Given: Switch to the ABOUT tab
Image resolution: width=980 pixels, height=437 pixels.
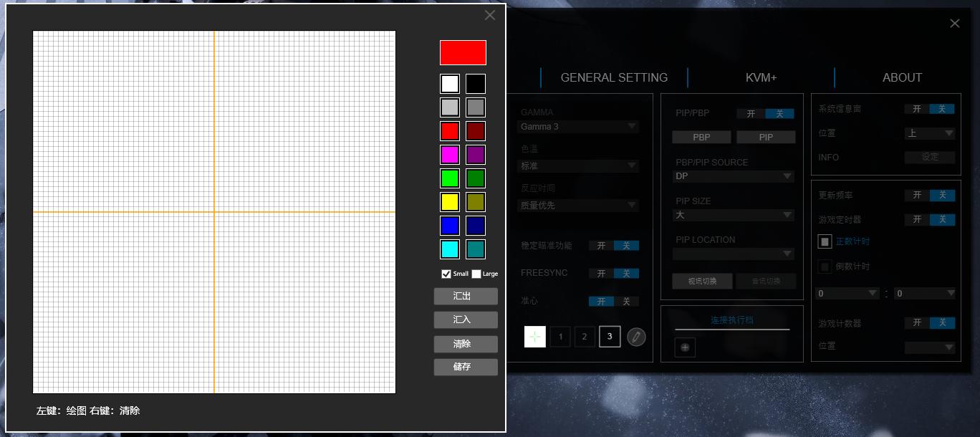Looking at the screenshot, I should point(902,77).
